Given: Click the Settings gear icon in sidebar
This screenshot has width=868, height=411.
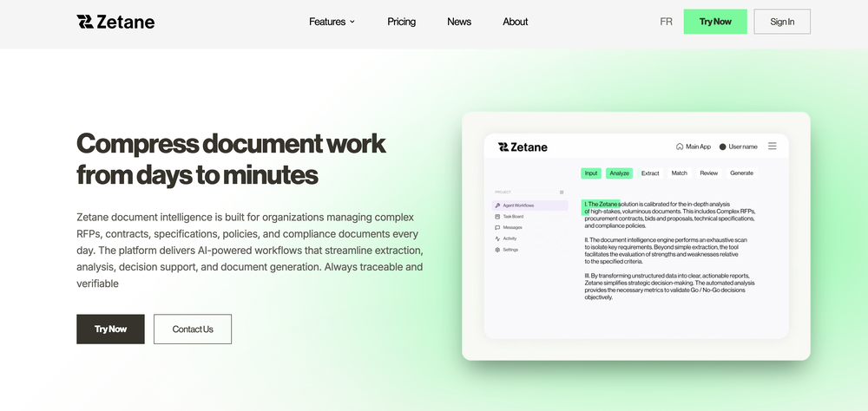Looking at the screenshot, I should click(x=497, y=250).
